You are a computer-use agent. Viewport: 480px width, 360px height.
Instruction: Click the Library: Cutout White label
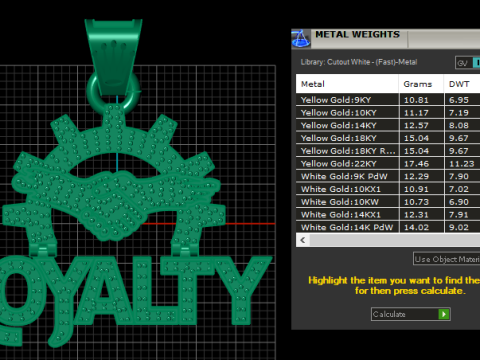359,62
